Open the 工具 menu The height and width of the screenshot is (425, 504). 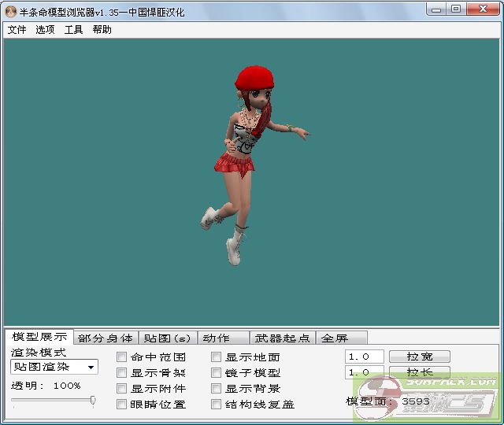point(73,29)
